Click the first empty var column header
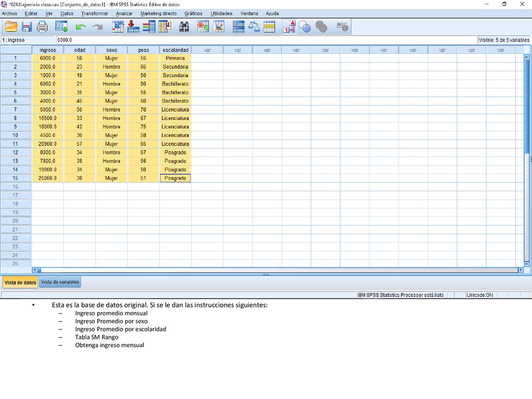Screen dimensions: 532x399 (207, 50)
